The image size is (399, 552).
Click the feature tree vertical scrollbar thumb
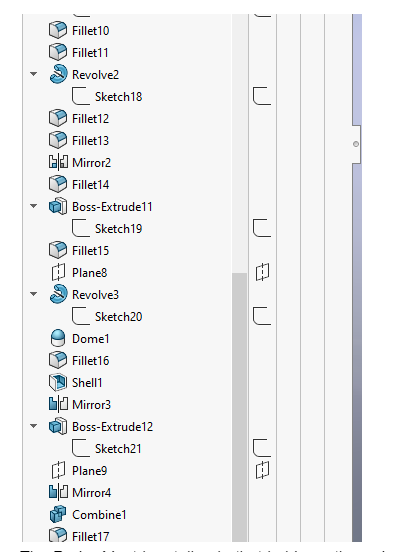tap(239, 407)
